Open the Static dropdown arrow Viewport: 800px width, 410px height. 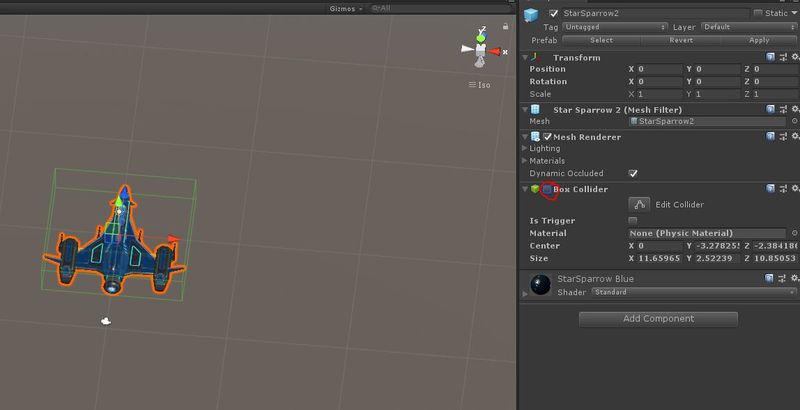tap(794, 13)
